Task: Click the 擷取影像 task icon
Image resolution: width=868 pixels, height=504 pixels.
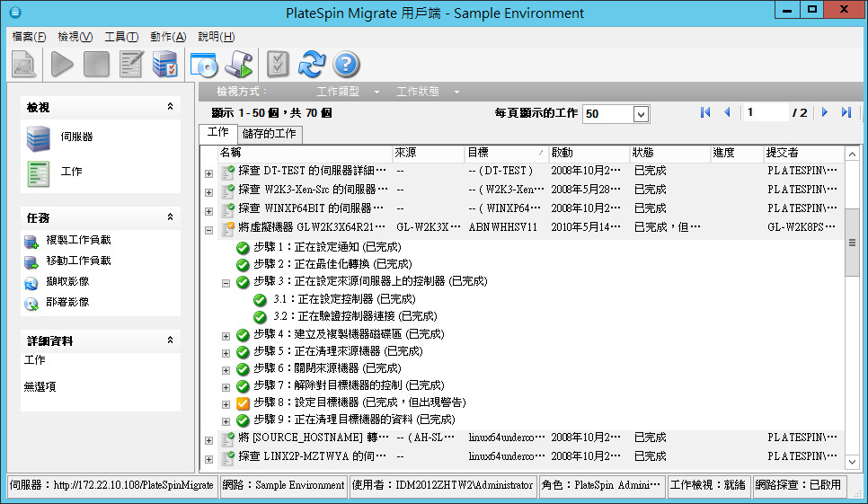Action: click(x=31, y=283)
